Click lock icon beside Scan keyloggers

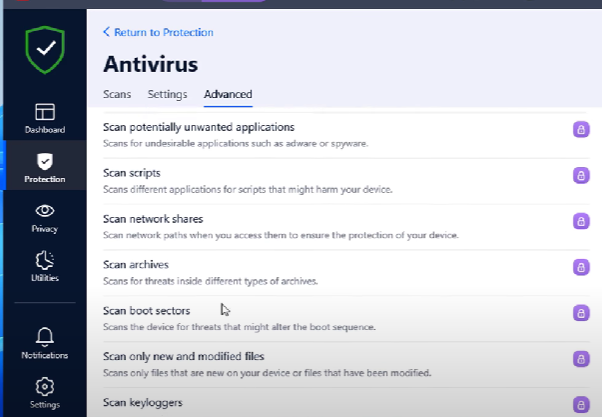point(580,404)
